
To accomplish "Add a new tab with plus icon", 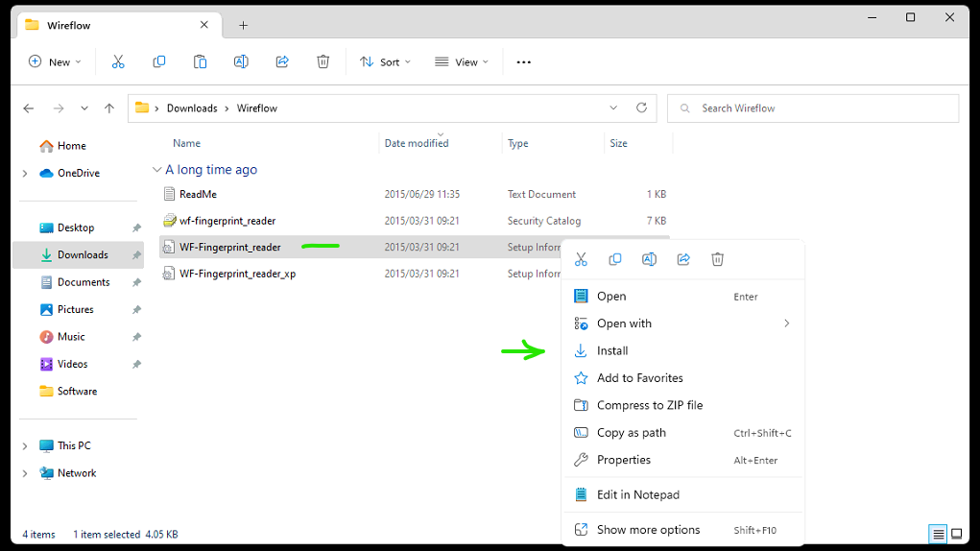I will pos(243,26).
